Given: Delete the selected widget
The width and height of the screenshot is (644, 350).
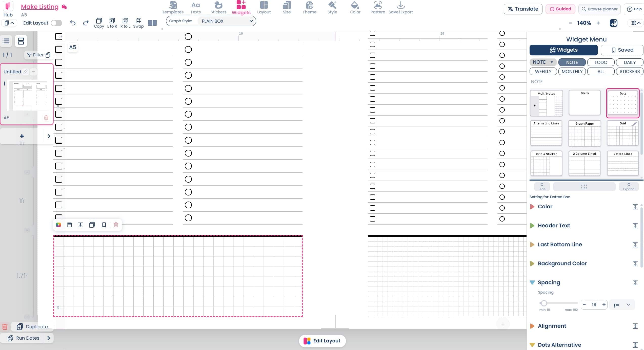Looking at the screenshot, I should click(116, 225).
